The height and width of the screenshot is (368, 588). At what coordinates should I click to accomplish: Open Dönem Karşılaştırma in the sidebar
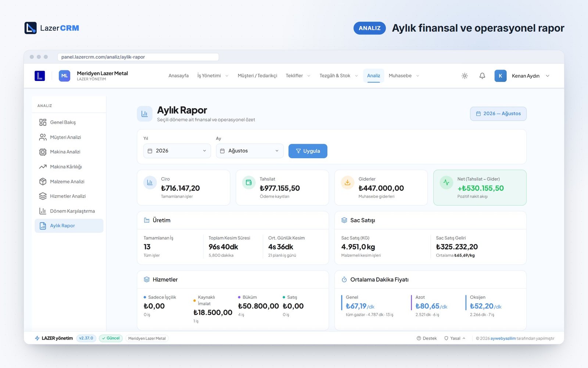coord(69,211)
